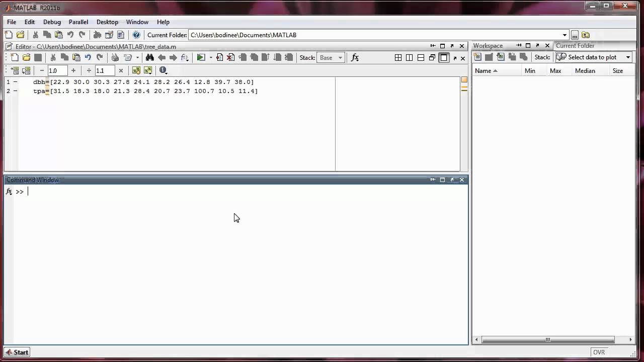Sort Workspace by Name column header

click(496, 70)
